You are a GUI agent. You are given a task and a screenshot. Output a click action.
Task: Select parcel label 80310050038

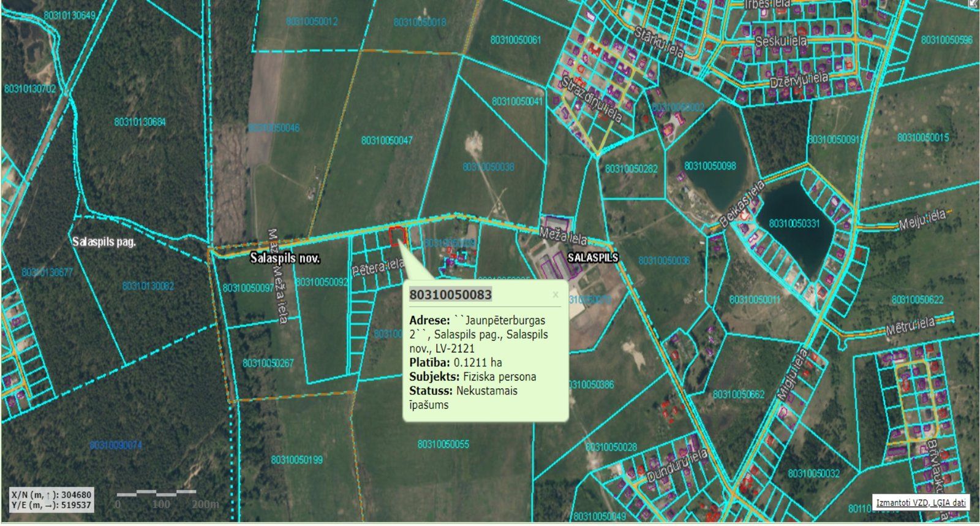tap(488, 167)
